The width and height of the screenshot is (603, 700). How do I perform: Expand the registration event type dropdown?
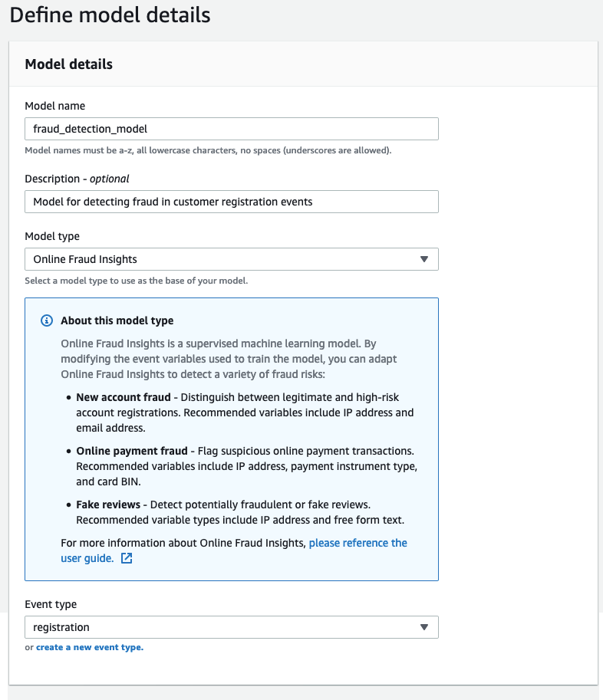pos(231,627)
